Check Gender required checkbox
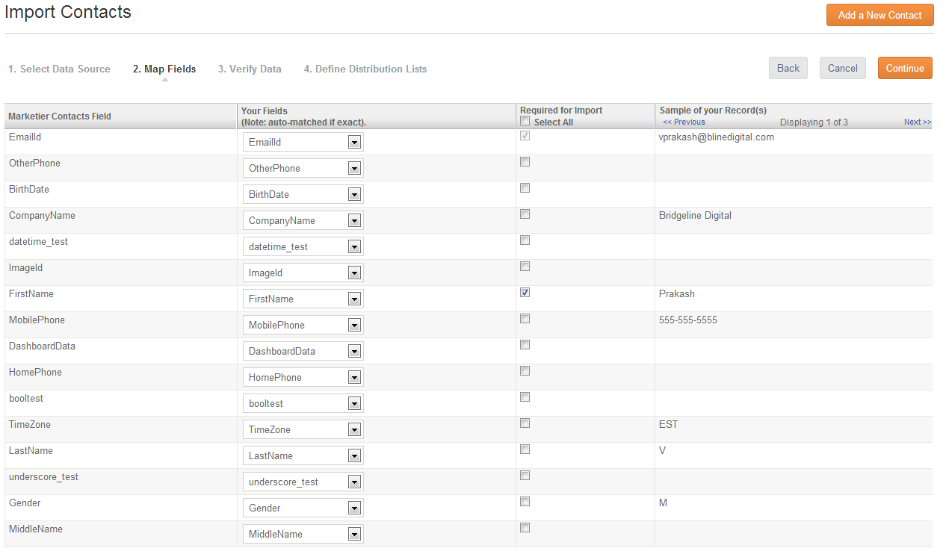The image size is (946, 560). point(525,502)
